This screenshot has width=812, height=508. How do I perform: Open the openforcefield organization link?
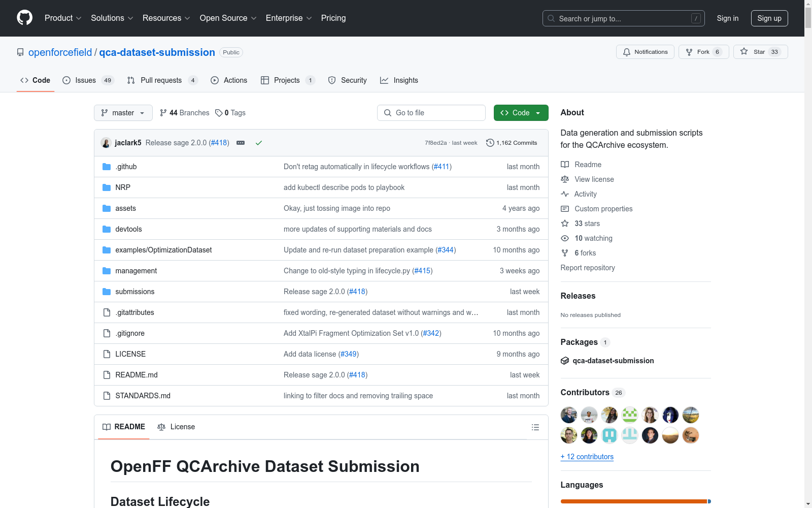click(x=60, y=52)
